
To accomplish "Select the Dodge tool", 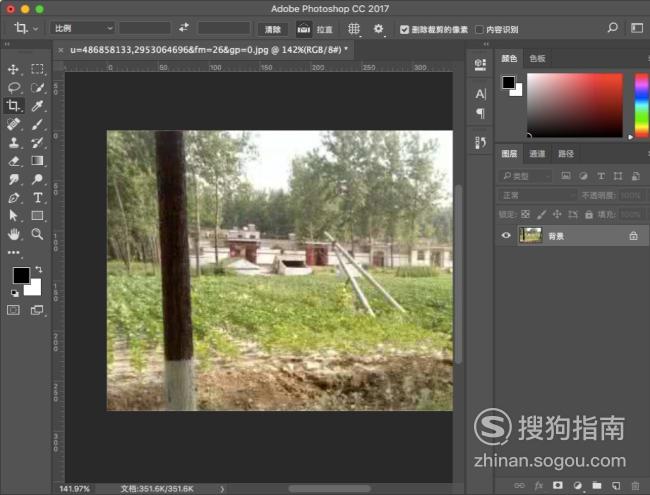I will (37, 179).
